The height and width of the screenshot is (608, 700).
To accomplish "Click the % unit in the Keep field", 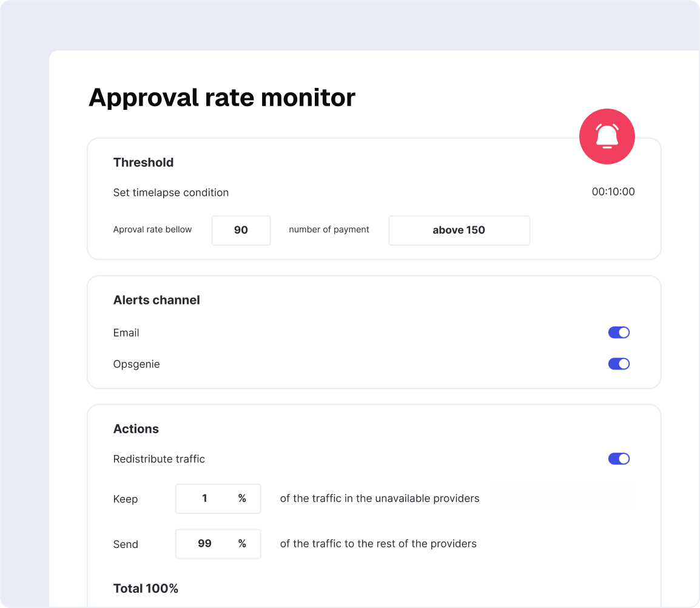I will pyautogui.click(x=242, y=499).
